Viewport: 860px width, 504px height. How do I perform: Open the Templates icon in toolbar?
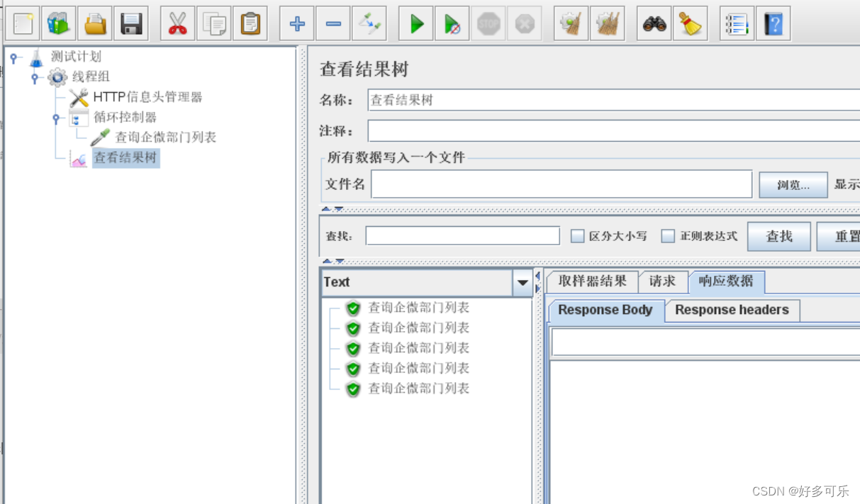pyautogui.click(x=59, y=24)
